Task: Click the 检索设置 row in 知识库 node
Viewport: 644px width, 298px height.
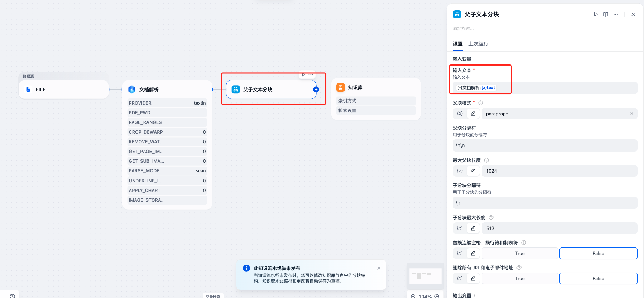Action: pyautogui.click(x=376, y=111)
